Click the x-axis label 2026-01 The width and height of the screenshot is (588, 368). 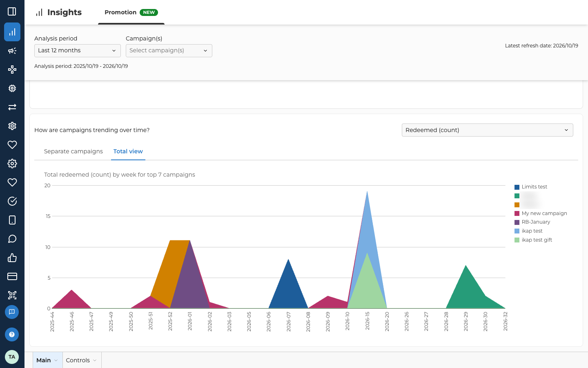click(x=190, y=321)
